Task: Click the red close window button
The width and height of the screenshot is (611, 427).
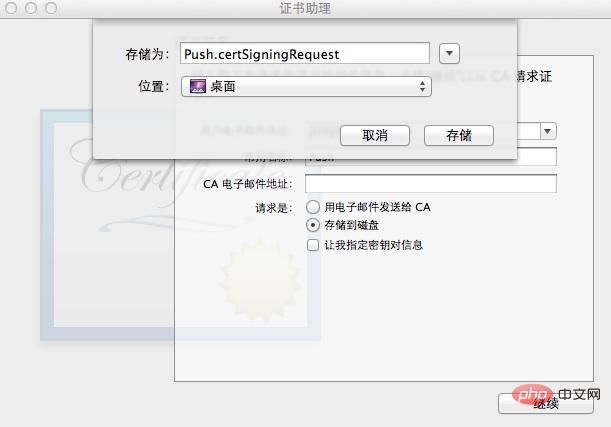Action: coord(11,8)
